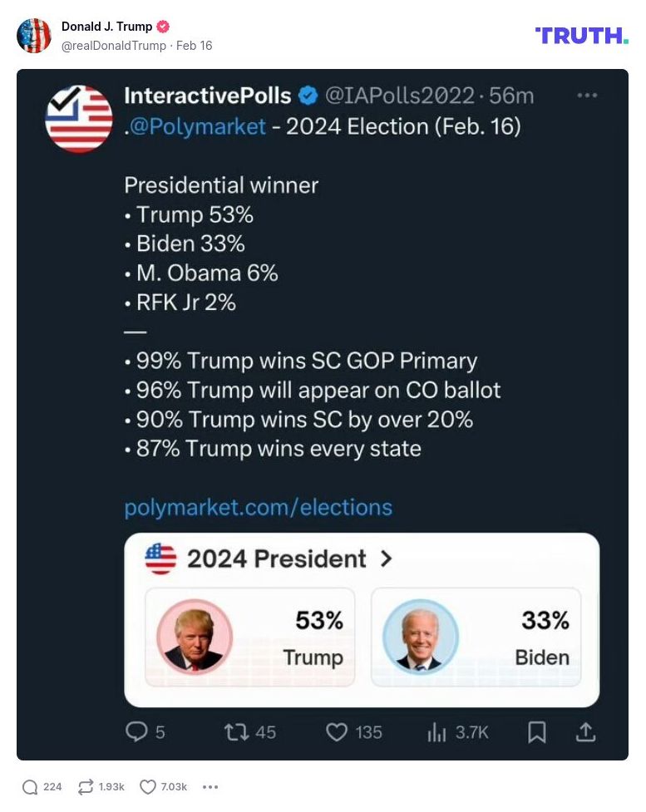Viewport: 646px width, 812px height.
Task: Click the ReTruth icon showing 1.93k
Action: click(x=84, y=786)
